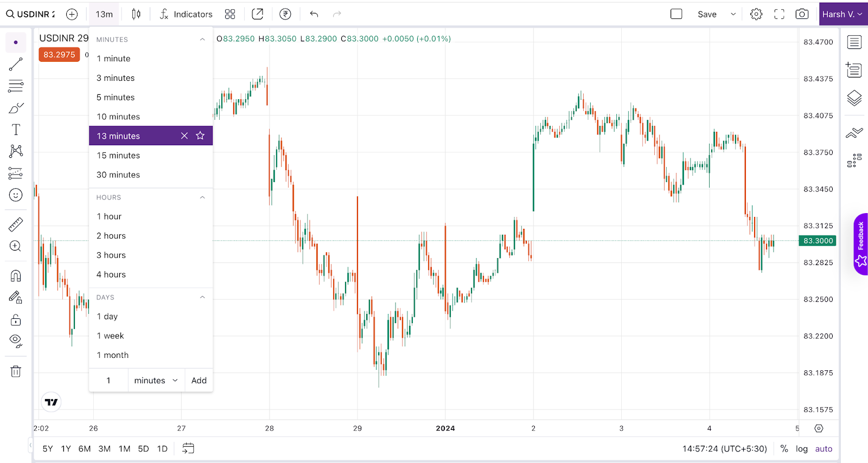
Task: Click the rupee order icon
Action: click(x=285, y=14)
